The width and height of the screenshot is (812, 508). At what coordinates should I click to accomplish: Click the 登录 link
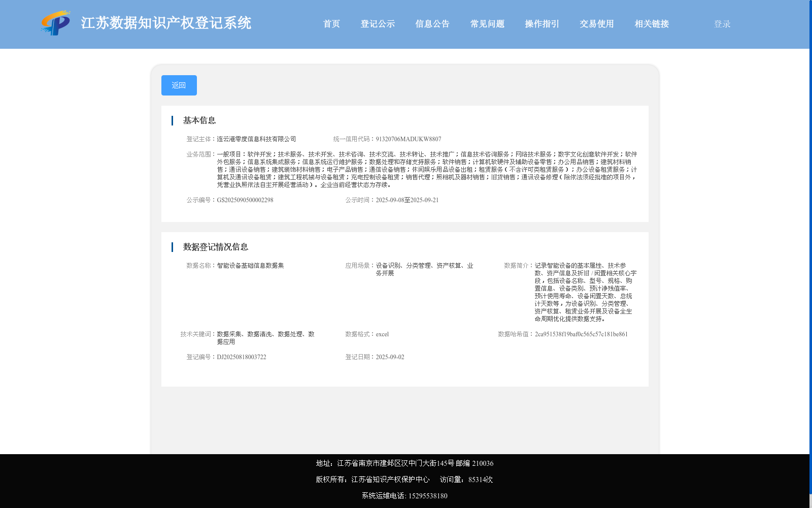pyautogui.click(x=722, y=24)
